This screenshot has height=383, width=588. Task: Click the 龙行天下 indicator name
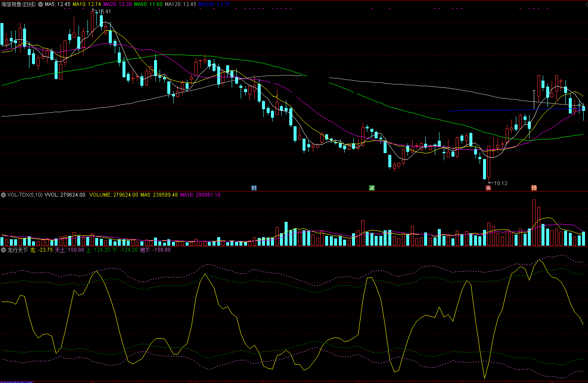coord(17,250)
